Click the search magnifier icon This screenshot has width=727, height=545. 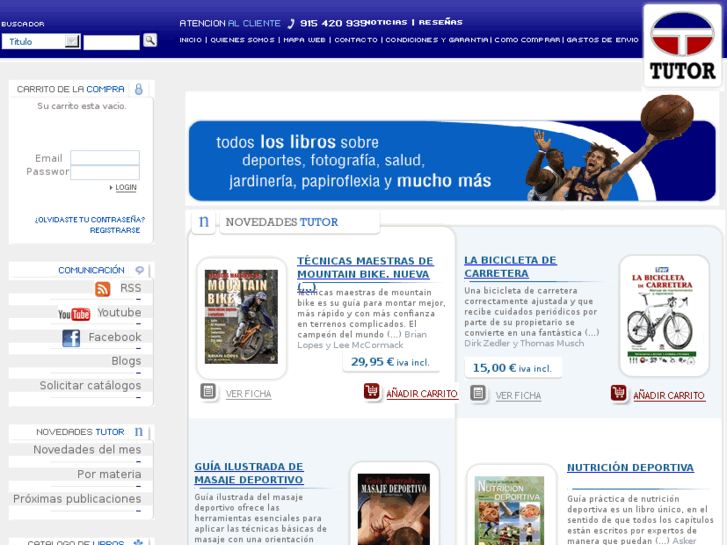150,40
